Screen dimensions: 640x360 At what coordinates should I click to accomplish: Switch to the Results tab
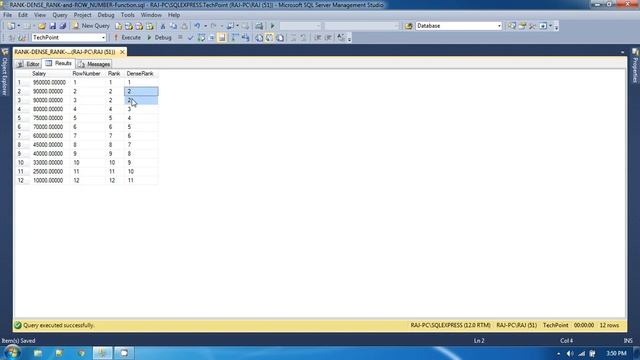click(59, 63)
